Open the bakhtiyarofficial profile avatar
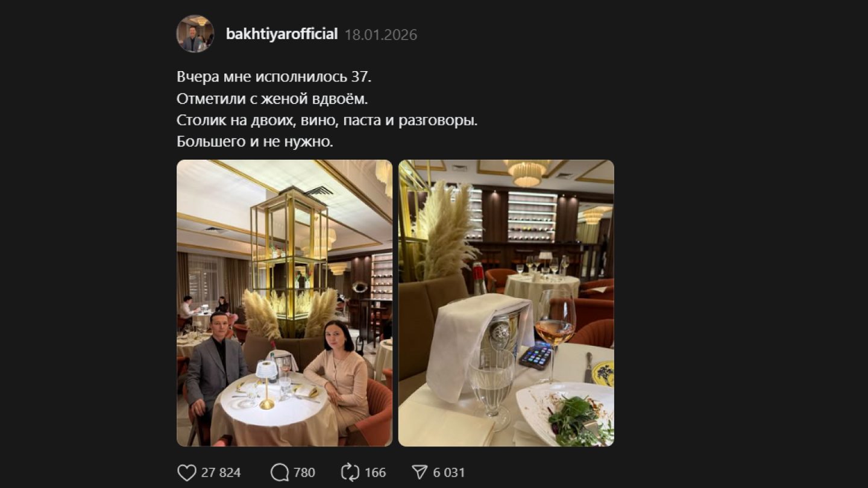This screenshot has width=868, height=488. click(195, 34)
